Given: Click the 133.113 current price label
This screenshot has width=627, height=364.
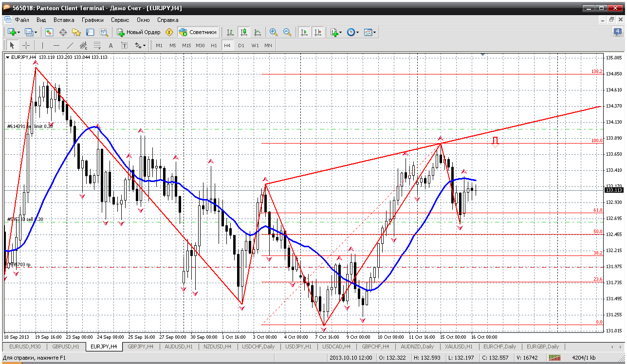Looking at the screenshot, I should point(614,191).
